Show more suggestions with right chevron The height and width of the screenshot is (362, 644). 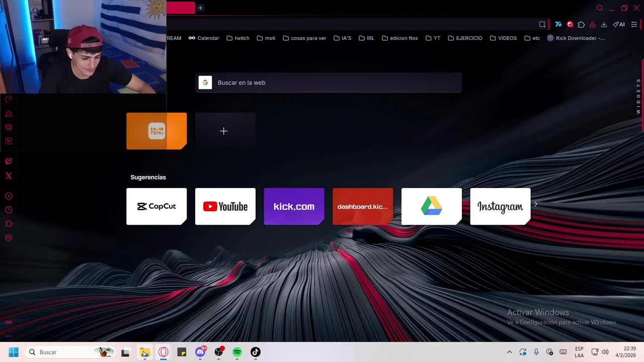pyautogui.click(x=536, y=204)
